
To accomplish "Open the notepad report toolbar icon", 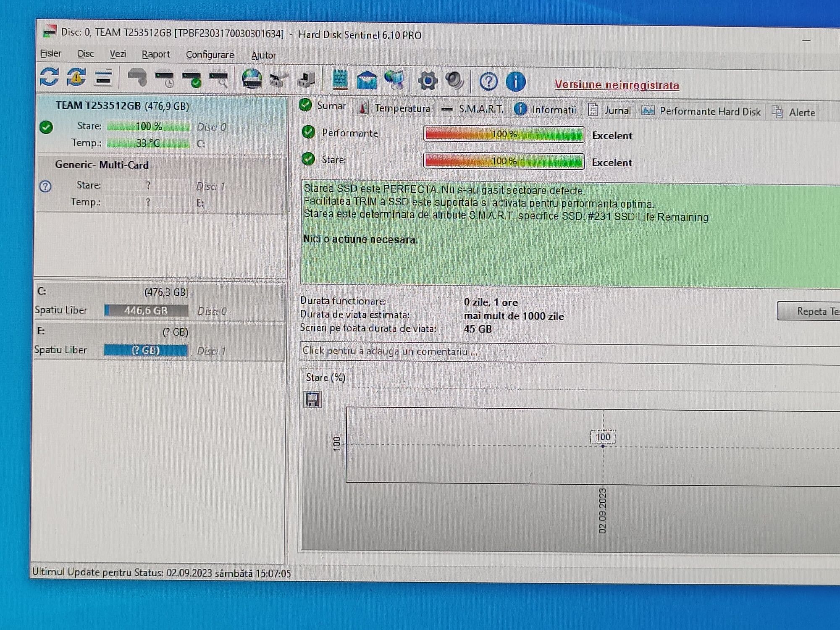I will click(340, 80).
